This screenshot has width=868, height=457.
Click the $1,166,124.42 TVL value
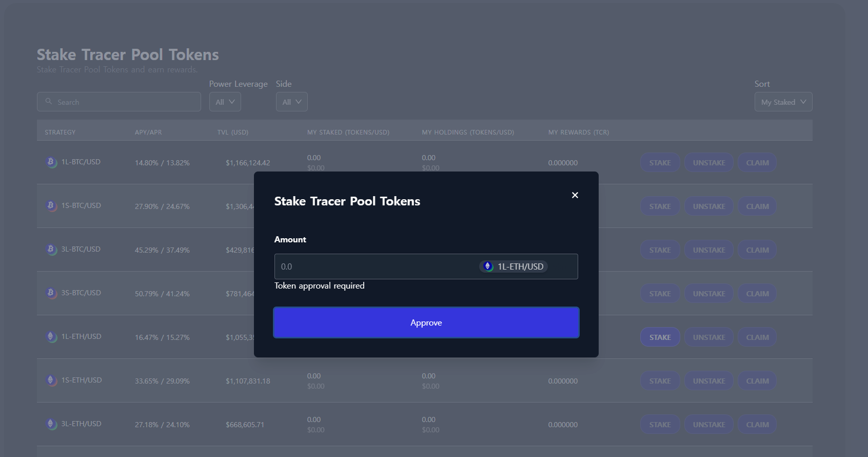(248, 163)
